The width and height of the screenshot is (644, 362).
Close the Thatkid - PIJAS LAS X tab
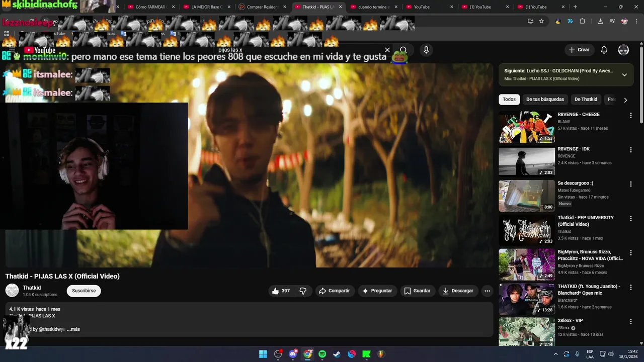point(340,7)
